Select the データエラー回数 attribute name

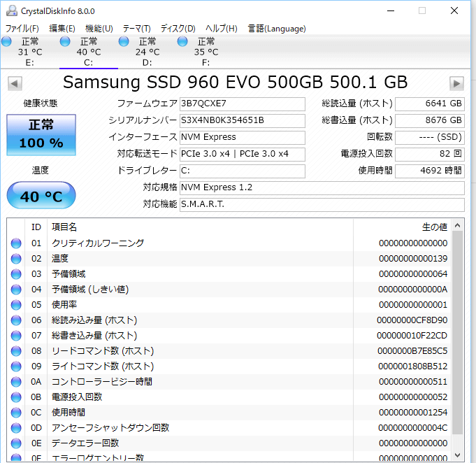tap(85, 443)
